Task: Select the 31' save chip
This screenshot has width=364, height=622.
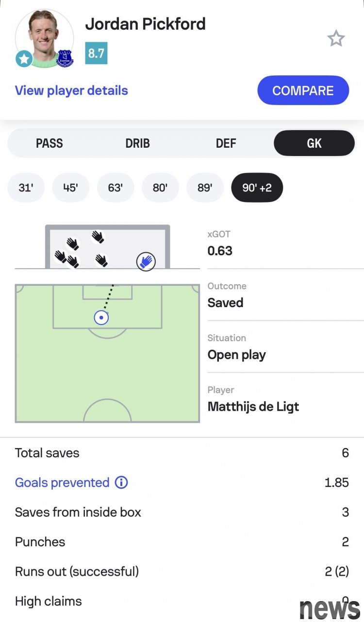Action: point(26,188)
